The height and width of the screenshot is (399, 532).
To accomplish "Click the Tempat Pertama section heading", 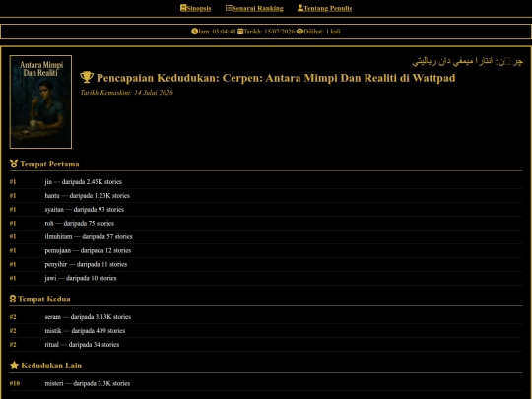I will [49, 164].
